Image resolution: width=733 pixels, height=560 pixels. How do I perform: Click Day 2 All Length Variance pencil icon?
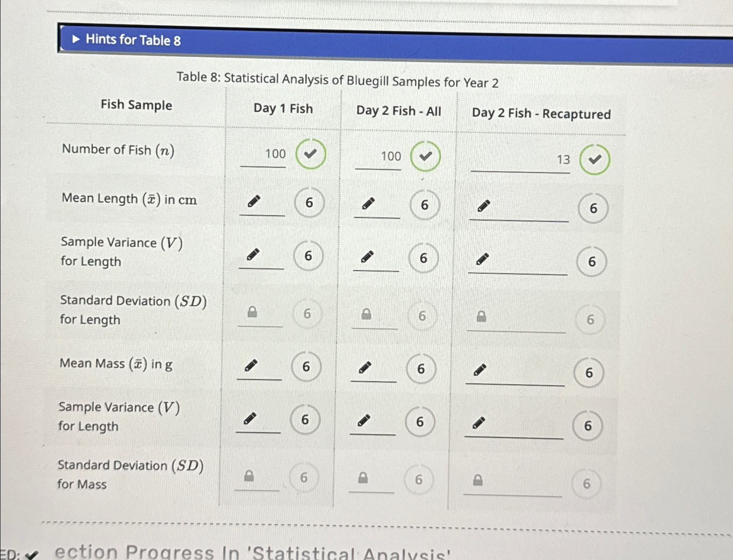367,257
